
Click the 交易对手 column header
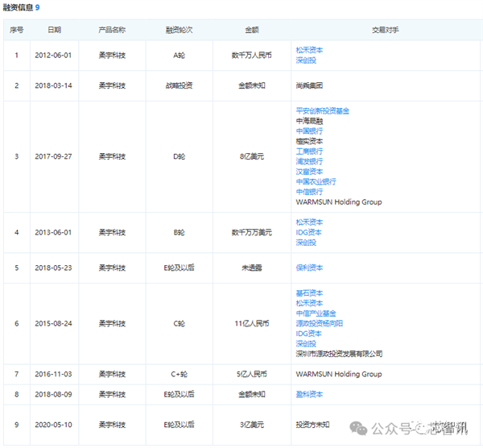[386, 30]
